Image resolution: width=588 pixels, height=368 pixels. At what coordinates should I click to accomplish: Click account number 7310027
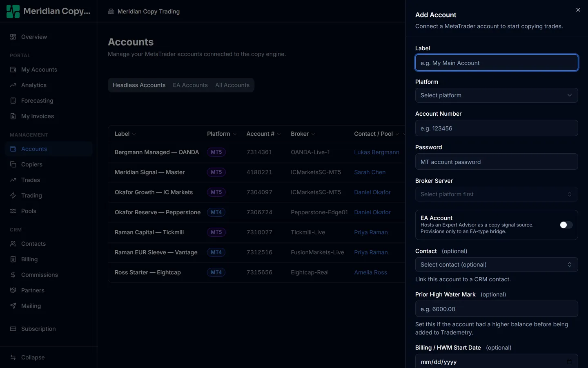click(259, 232)
